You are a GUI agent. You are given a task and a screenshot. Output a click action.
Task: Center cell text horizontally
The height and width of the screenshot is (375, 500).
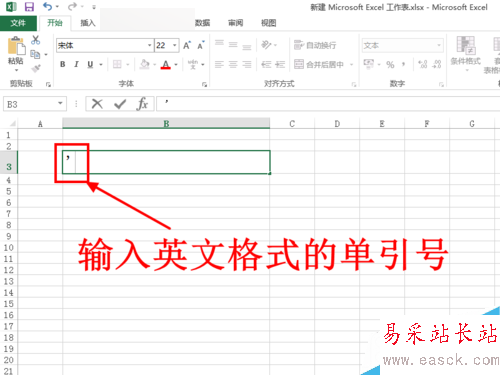coord(233,64)
